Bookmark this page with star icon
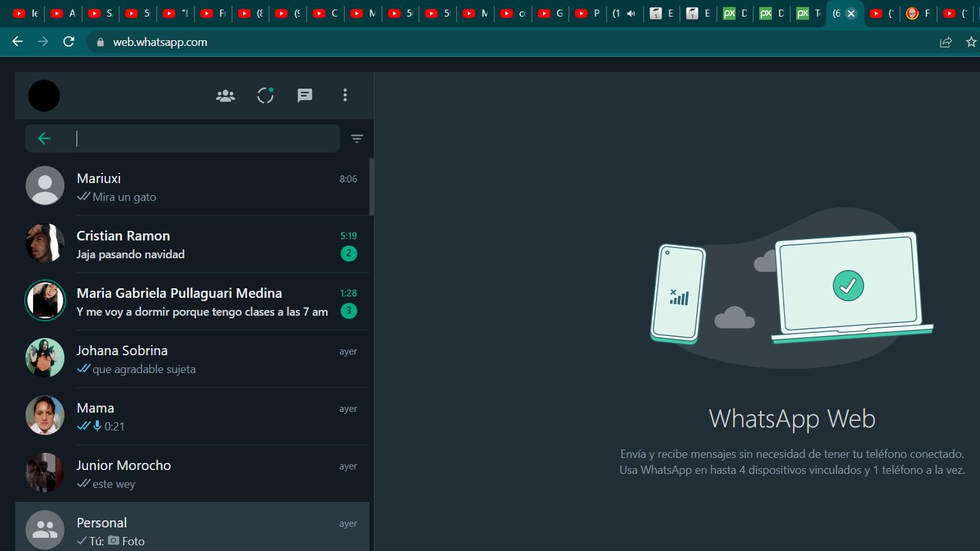The width and height of the screenshot is (980, 551). coord(971,42)
